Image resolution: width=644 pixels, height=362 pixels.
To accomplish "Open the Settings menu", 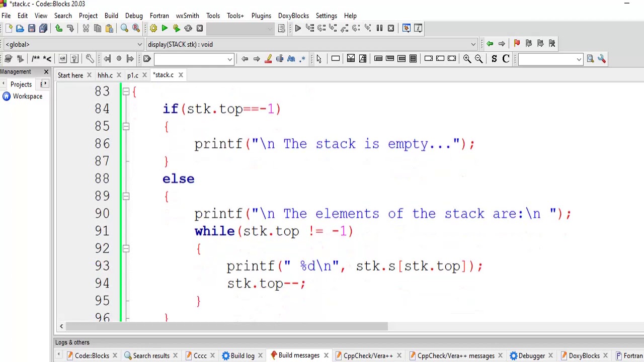I will [327, 16].
